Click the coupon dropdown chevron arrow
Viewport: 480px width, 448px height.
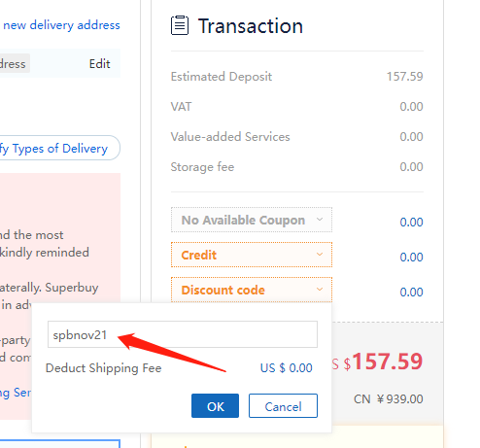tap(320, 220)
